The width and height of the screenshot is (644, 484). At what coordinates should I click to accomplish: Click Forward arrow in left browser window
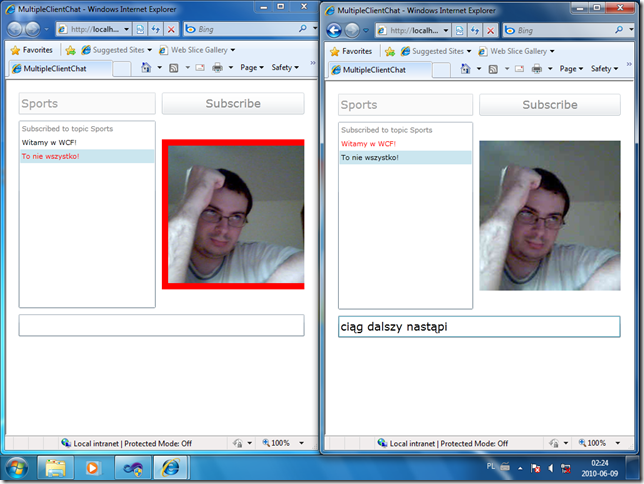(x=32, y=29)
